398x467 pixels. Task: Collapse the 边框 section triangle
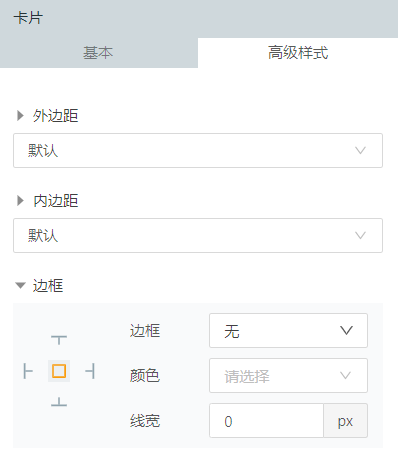tap(20, 286)
